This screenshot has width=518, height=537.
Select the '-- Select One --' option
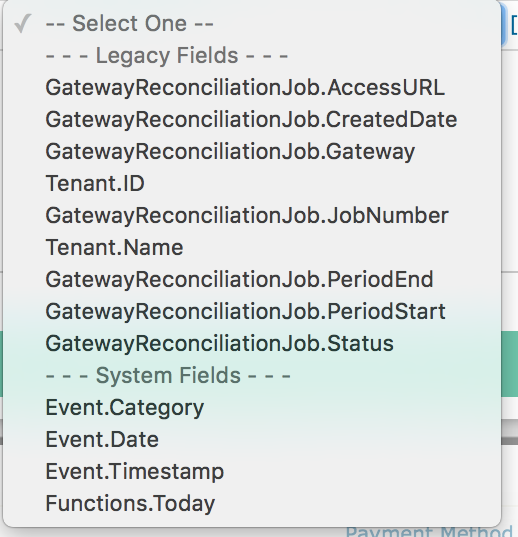pos(252,24)
